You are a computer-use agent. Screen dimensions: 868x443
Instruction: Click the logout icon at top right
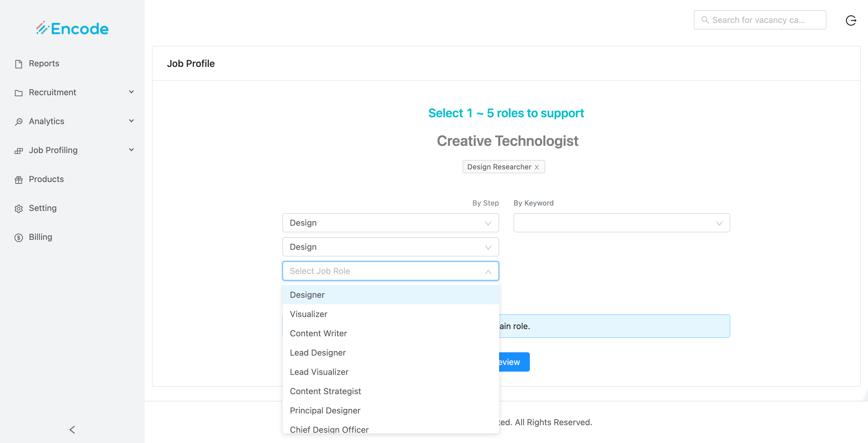point(851,20)
